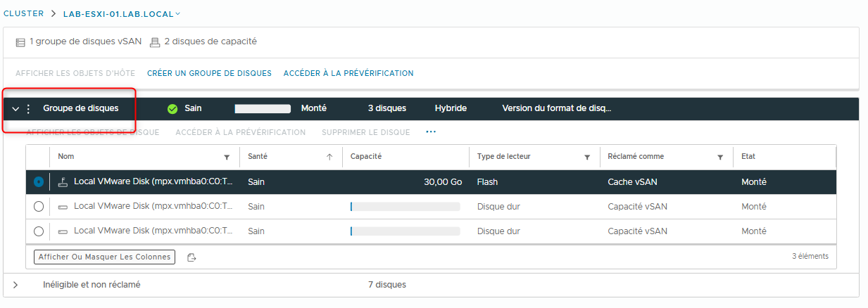Click the 3 disques label
Viewport: 868px width, 308px height.
(x=387, y=109)
